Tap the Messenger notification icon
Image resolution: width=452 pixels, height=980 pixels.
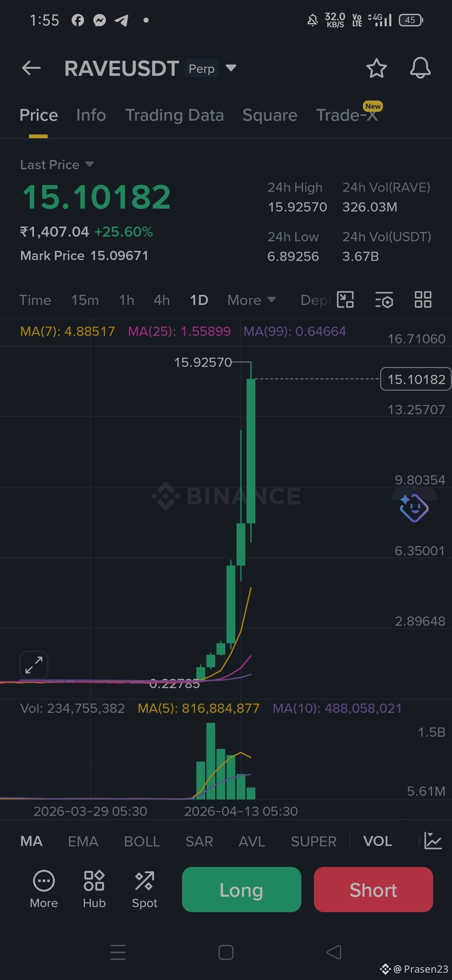point(100,20)
